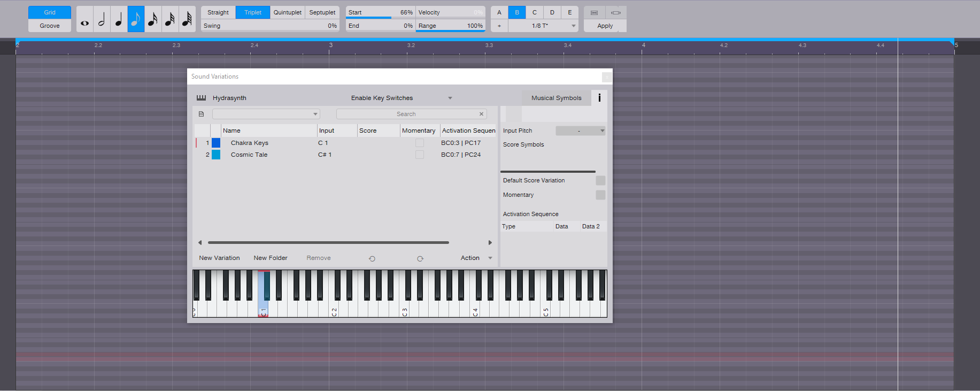980x391 pixels.
Task: Click the Cosmic Tale cyan color swatch
Action: tap(216, 155)
